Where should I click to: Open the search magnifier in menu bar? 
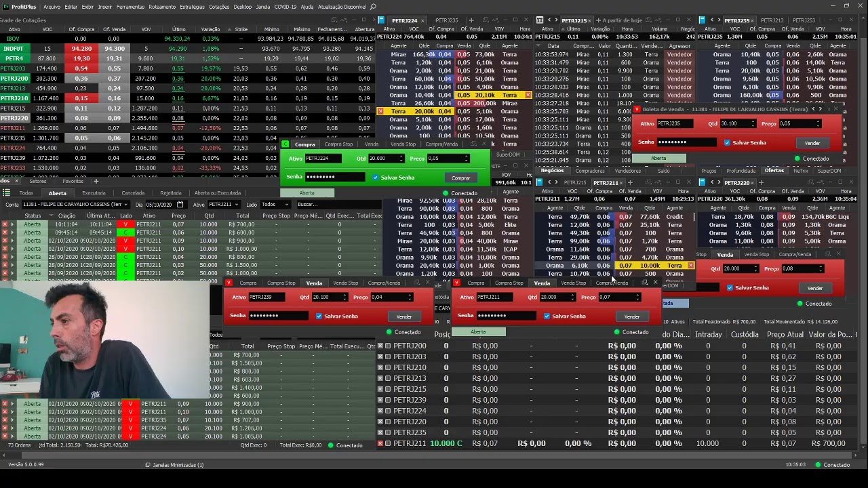point(374,7)
